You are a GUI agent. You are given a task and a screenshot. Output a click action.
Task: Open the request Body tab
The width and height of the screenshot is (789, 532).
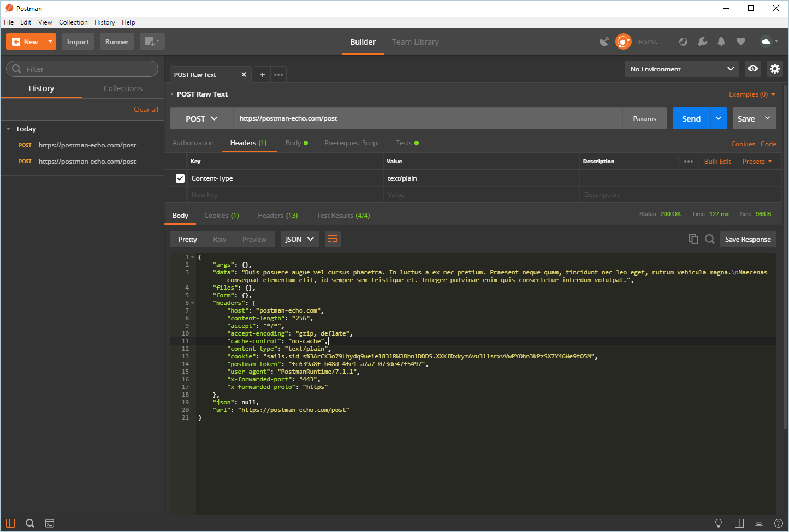296,143
